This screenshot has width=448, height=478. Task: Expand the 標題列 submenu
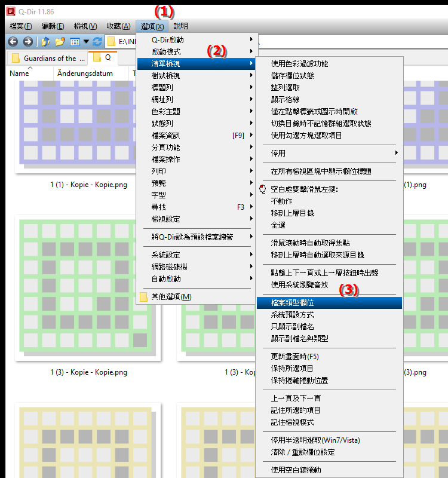tap(196, 87)
